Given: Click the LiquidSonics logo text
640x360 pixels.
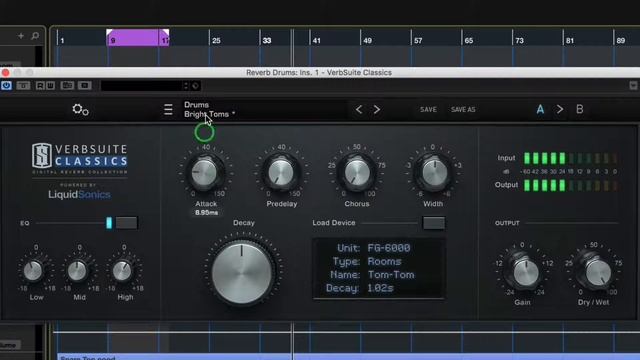Looking at the screenshot, I should tap(79, 195).
